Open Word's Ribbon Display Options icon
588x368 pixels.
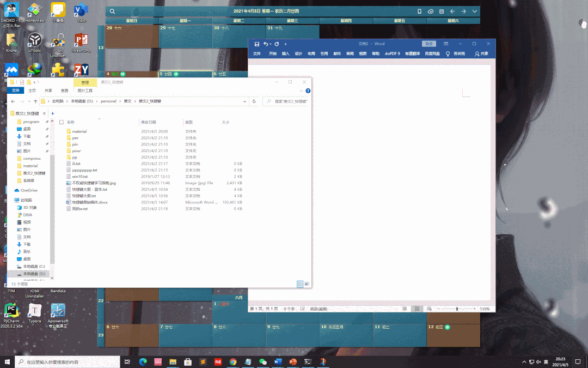pyautogui.click(x=446, y=44)
